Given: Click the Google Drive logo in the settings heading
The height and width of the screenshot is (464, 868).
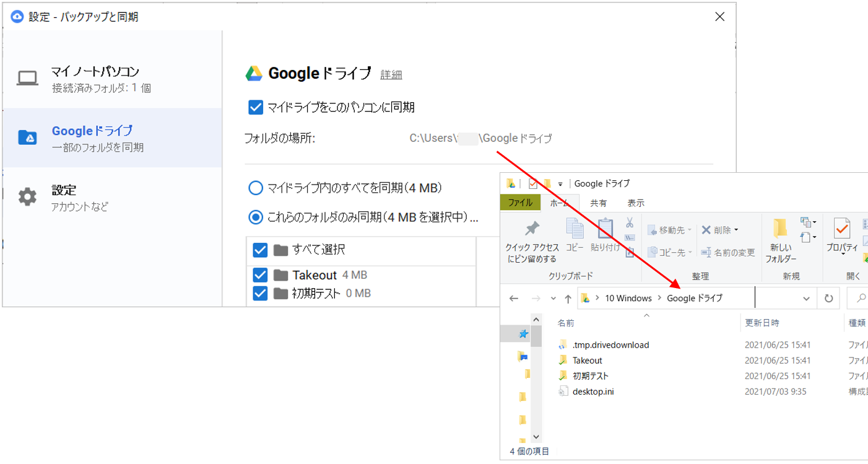Looking at the screenshot, I should 254,74.
